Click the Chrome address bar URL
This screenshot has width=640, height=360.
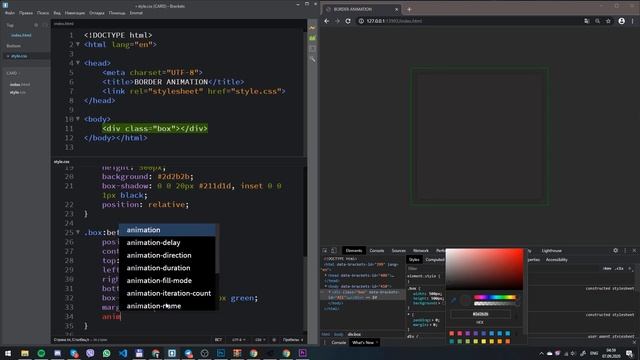pos(394,21)
